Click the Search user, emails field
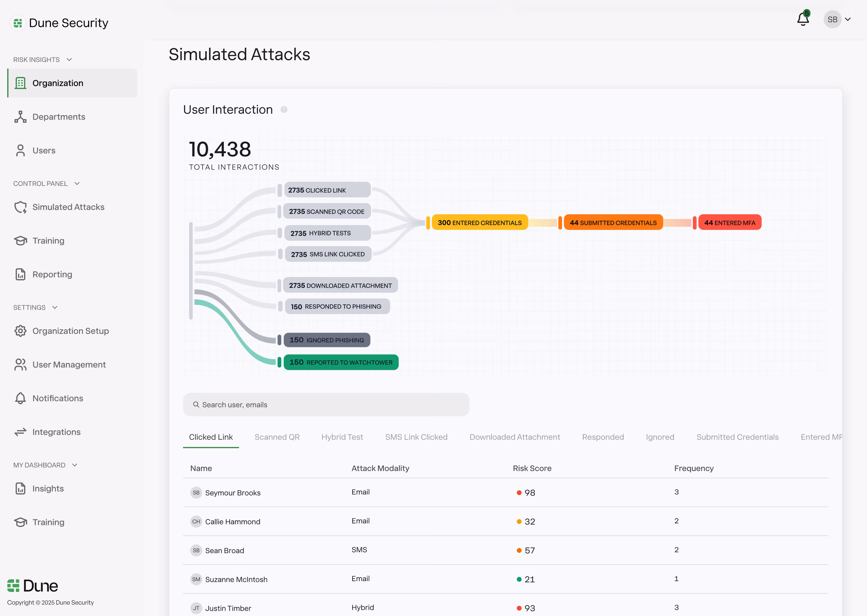 coord(326,405)
